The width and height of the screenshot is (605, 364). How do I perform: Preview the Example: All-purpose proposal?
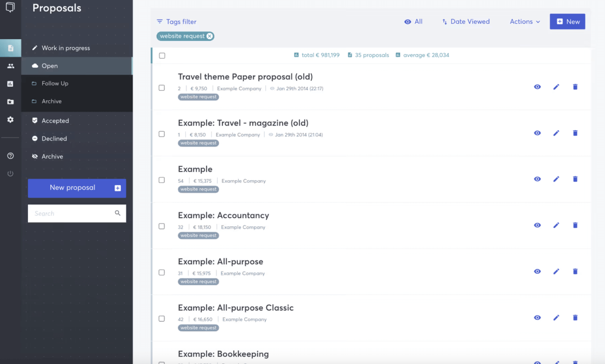537,271
